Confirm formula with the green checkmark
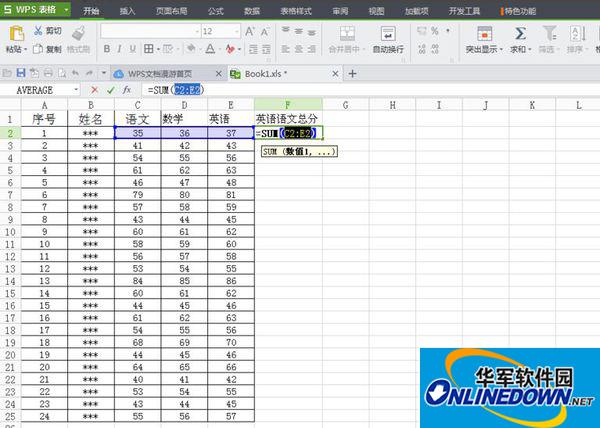This screenshot has height=428, width=600. coord(111,90)
